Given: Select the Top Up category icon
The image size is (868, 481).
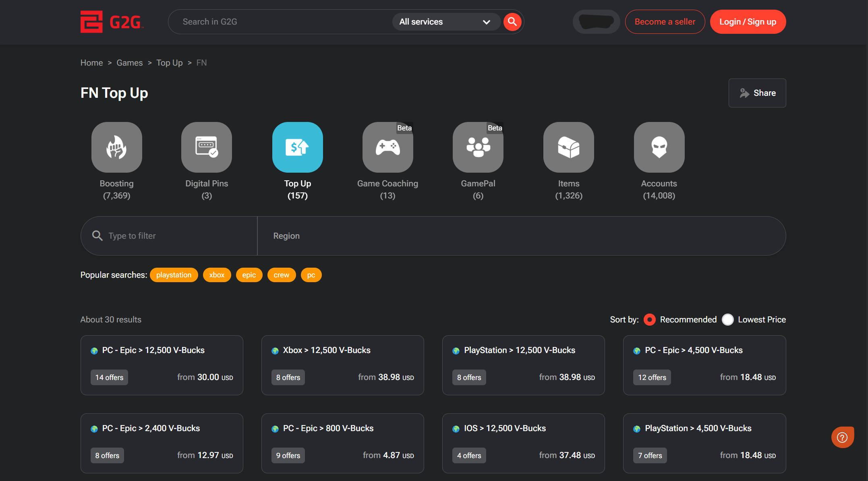Looking at the screenshot, I should point(298,147).
